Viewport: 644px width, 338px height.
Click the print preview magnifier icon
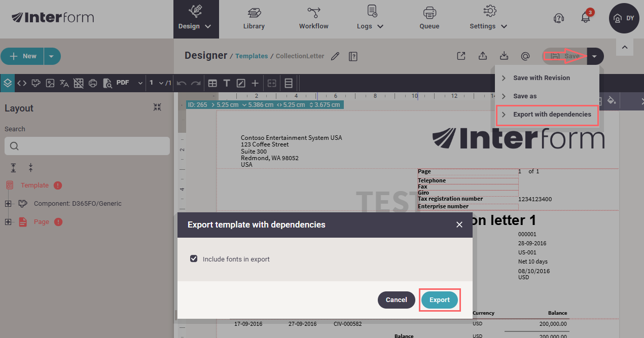coord(107,83)
